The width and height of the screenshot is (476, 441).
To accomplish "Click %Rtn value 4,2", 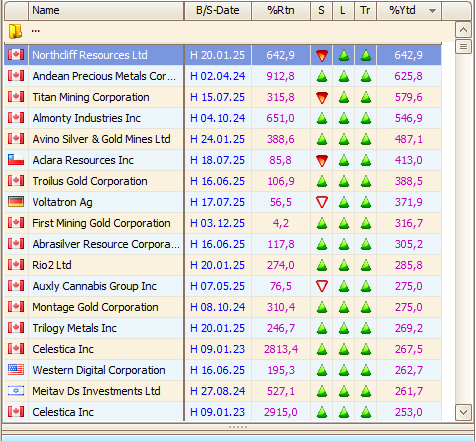I will 281,223.
